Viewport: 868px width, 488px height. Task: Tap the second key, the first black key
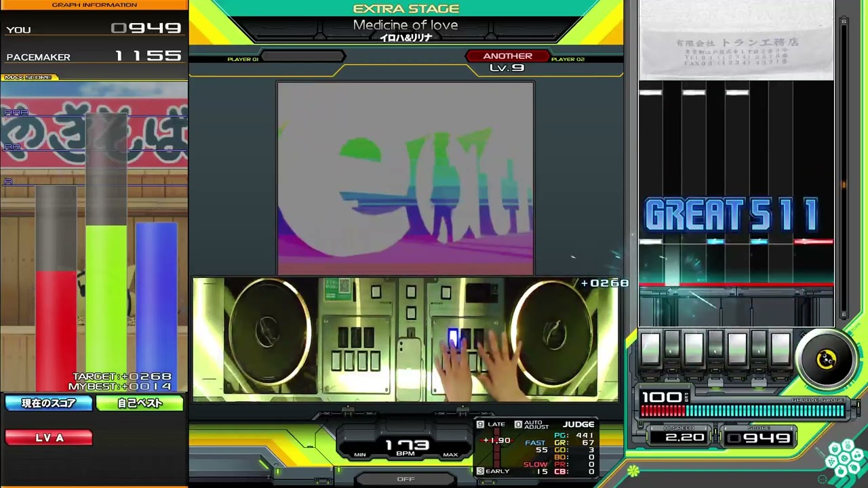coord(672,344)
